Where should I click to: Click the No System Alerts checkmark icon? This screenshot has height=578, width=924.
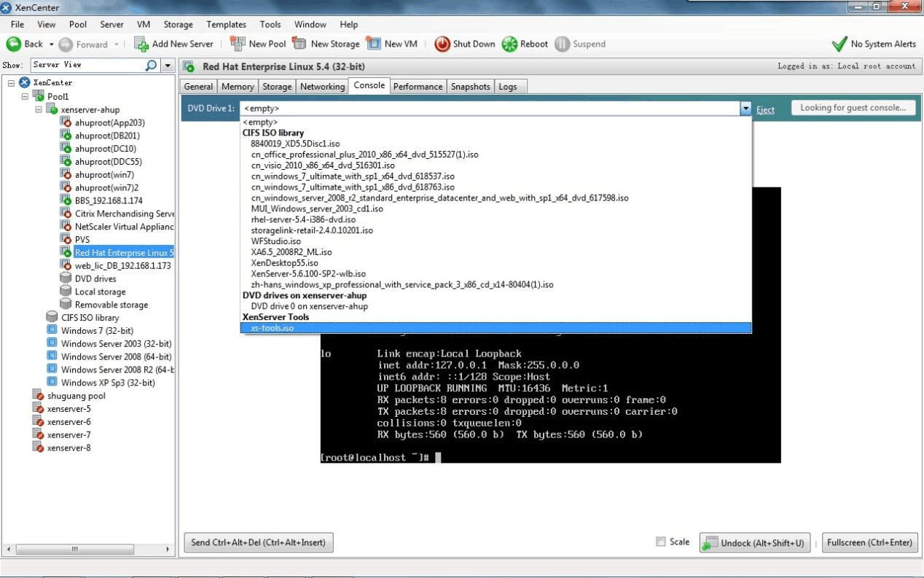click(x=839, y=44)
